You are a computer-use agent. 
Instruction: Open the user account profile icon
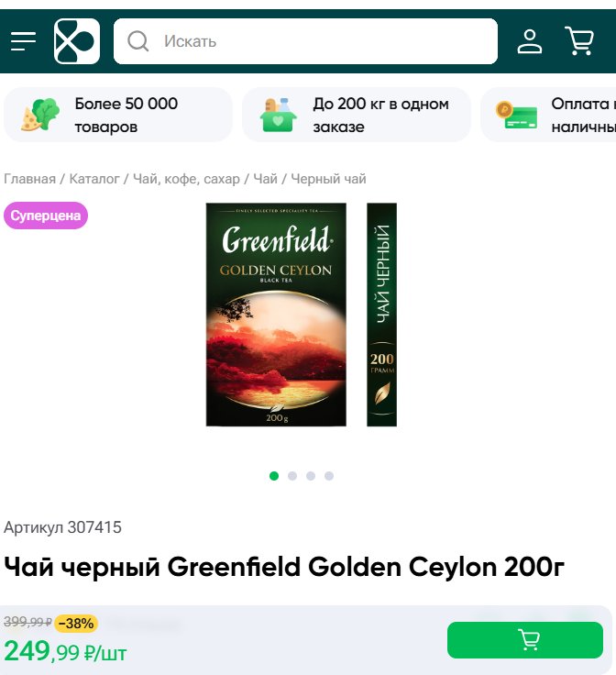click(529, 41)
